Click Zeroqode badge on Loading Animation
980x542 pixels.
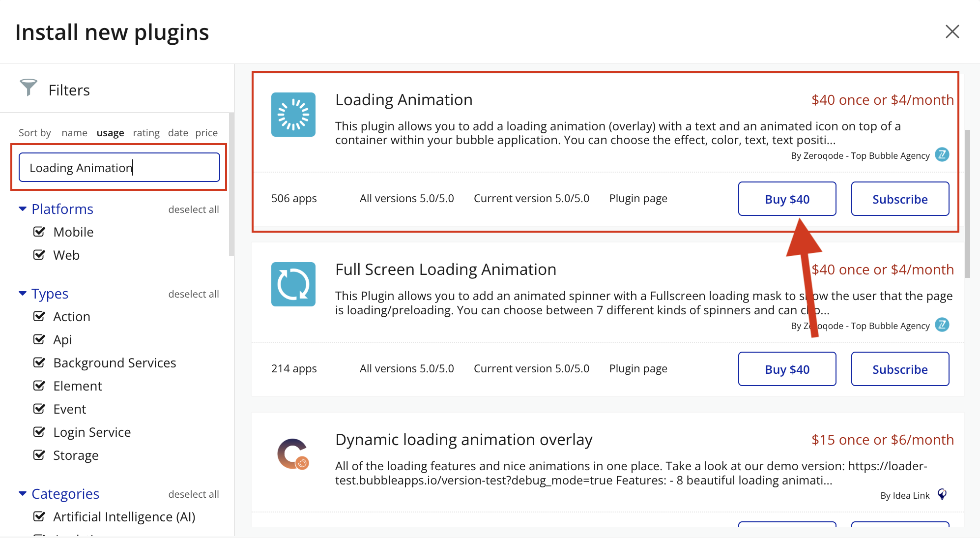tap(942, 155)
